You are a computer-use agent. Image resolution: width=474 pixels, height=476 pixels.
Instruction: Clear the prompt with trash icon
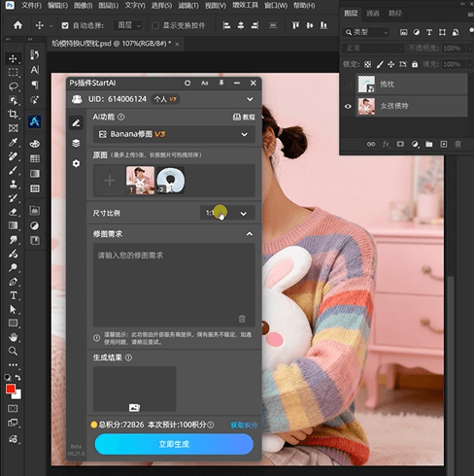click(x=242, y=319)
